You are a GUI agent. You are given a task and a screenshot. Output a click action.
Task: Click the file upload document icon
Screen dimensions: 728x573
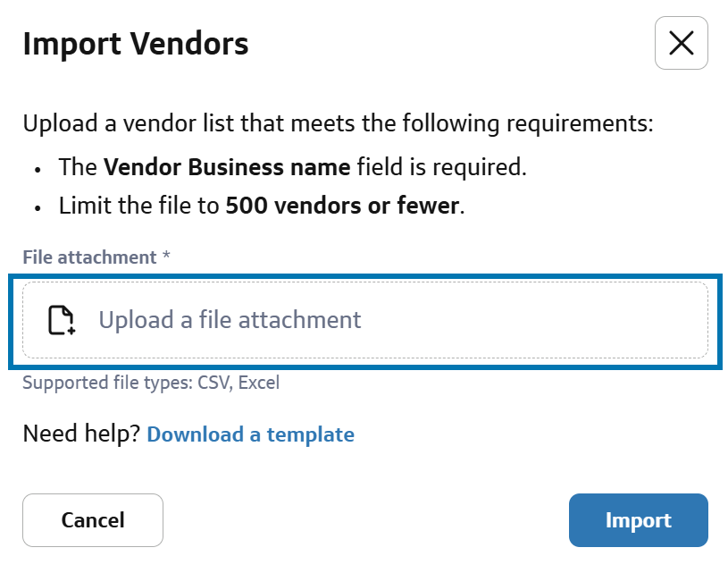tap(61, 320)
